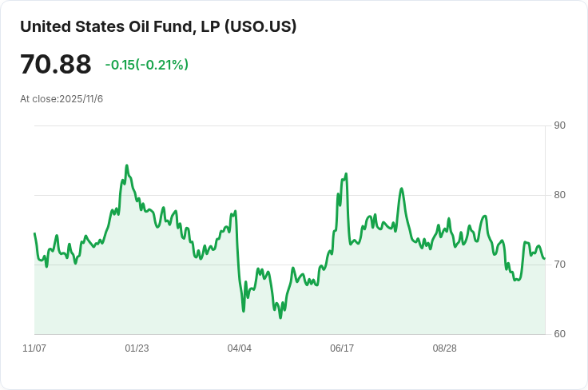588x390 pixels.
Task: Click the 70.88 current price
Action: [56, 64]
